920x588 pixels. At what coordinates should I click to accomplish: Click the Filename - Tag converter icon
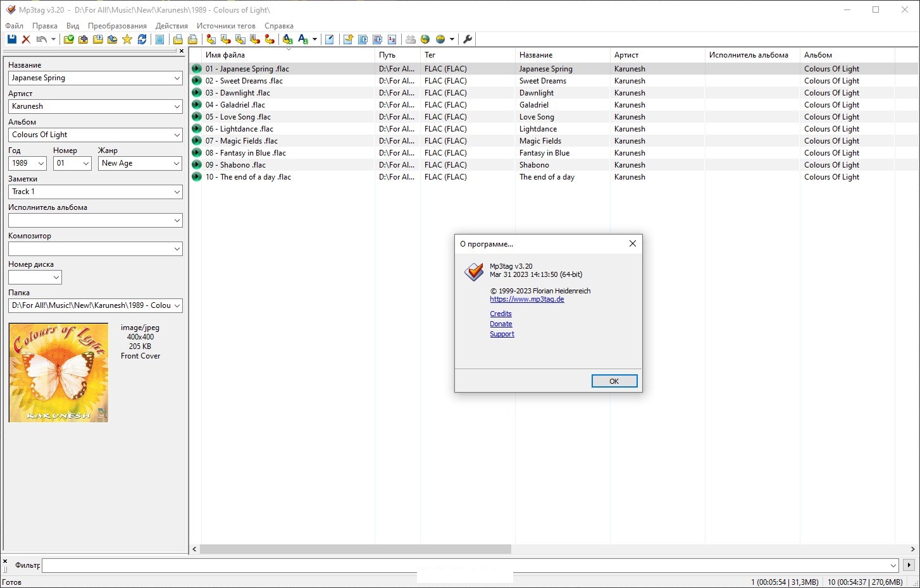pos(226,39)
